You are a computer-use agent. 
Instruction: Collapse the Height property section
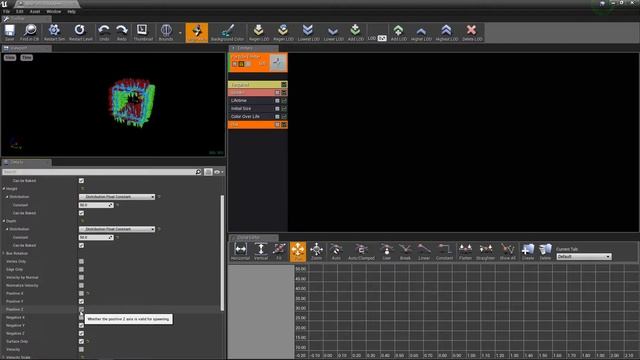(x=4, y=189)
